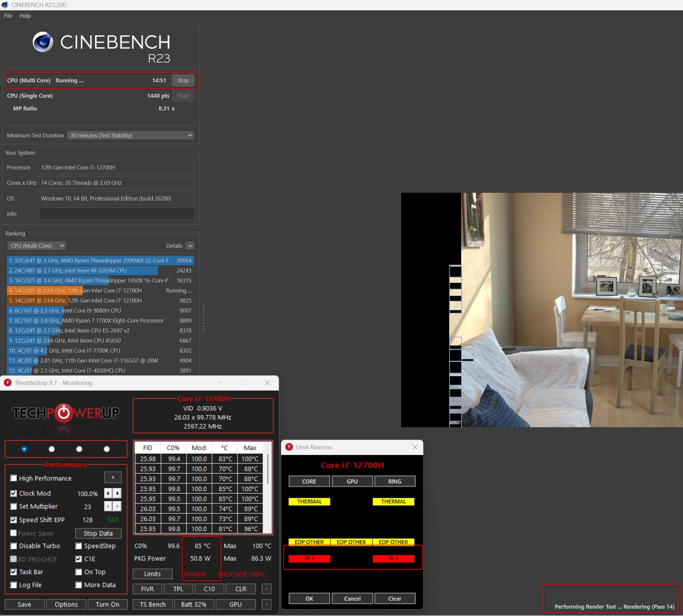Click the Stop Data button
The image size is (683, 616).
click(98, 533)
